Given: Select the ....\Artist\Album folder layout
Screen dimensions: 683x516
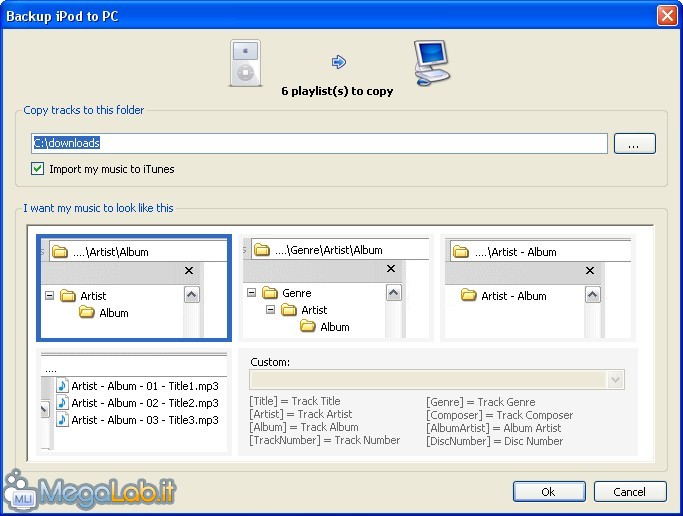Looking at the screenshot, I should point(134,288).
